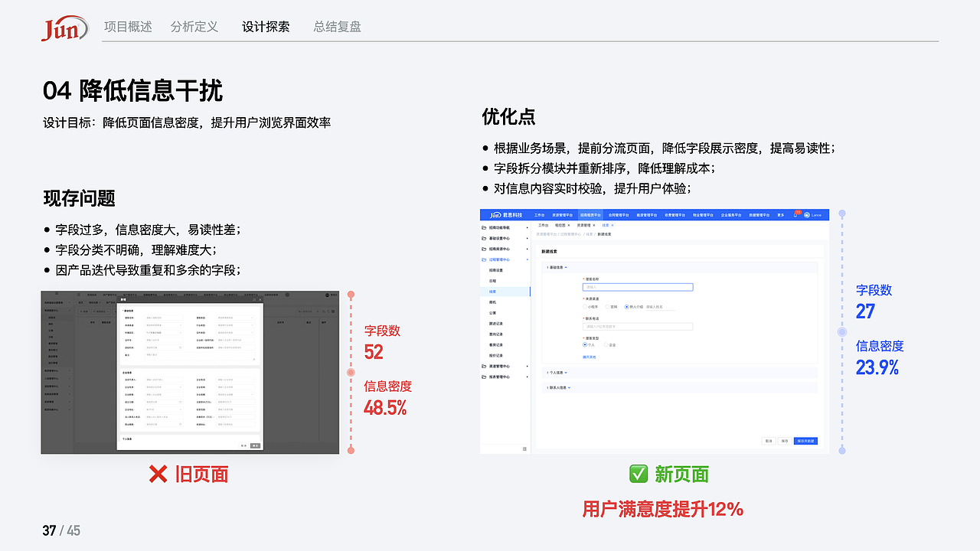Click the Lance user avatar icon

807,215
